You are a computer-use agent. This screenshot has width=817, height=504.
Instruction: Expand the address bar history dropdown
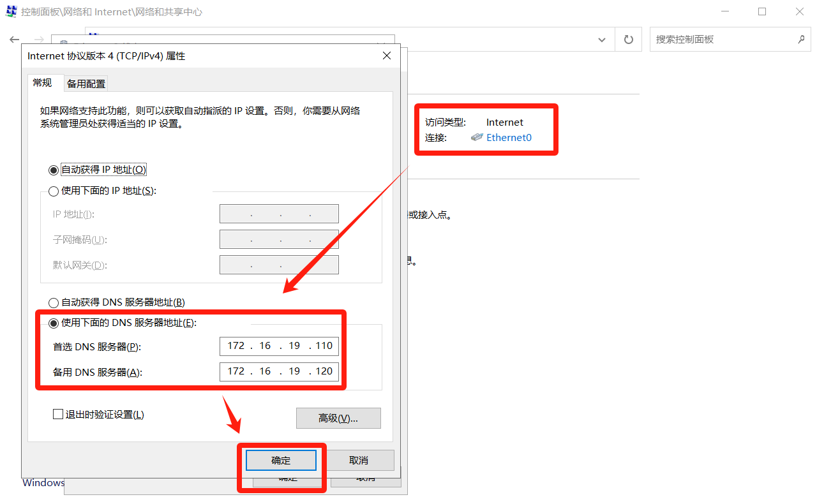pyautogui.click(x=601, y=40)
